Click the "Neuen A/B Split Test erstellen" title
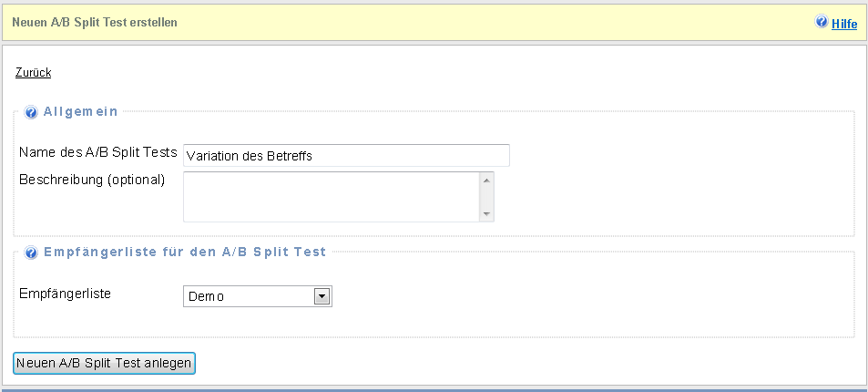Screen dimensions: 868x392 [95, 22]
